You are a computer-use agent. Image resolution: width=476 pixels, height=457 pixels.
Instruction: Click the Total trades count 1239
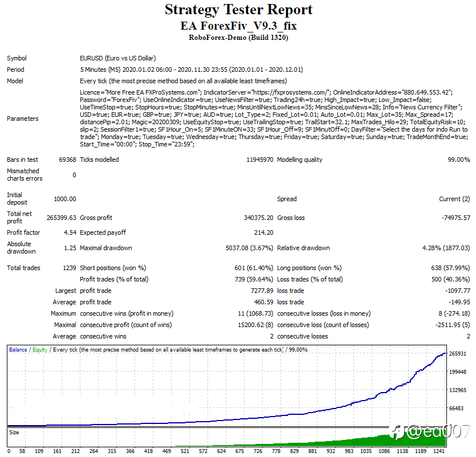point(69,268)
